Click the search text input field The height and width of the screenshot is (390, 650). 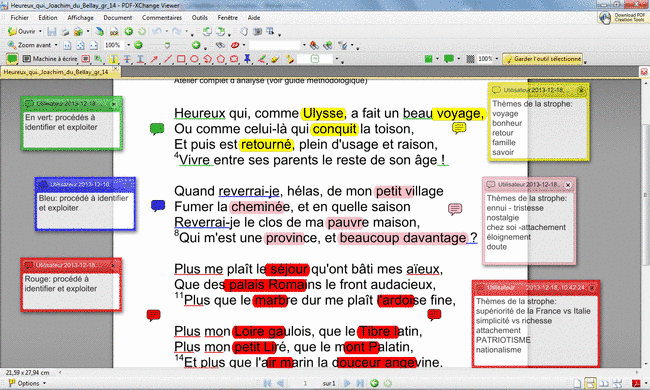(x=274, y=45)
